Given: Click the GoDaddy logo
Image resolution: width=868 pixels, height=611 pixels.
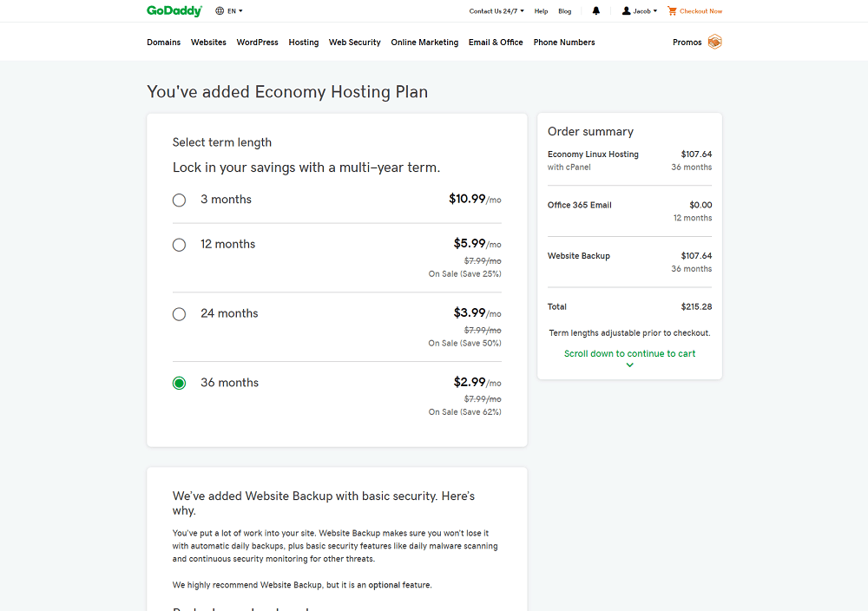Looking at the screenshot, I should (x=174, y=10).
